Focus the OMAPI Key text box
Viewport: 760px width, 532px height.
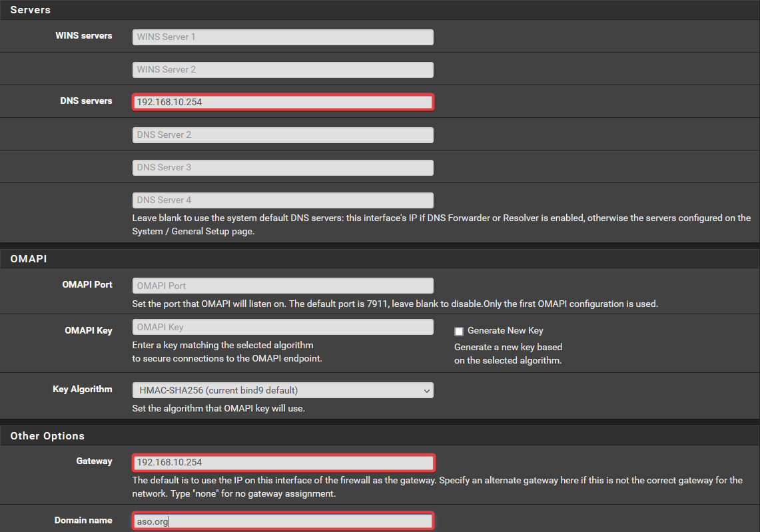[x=282, y=327]
